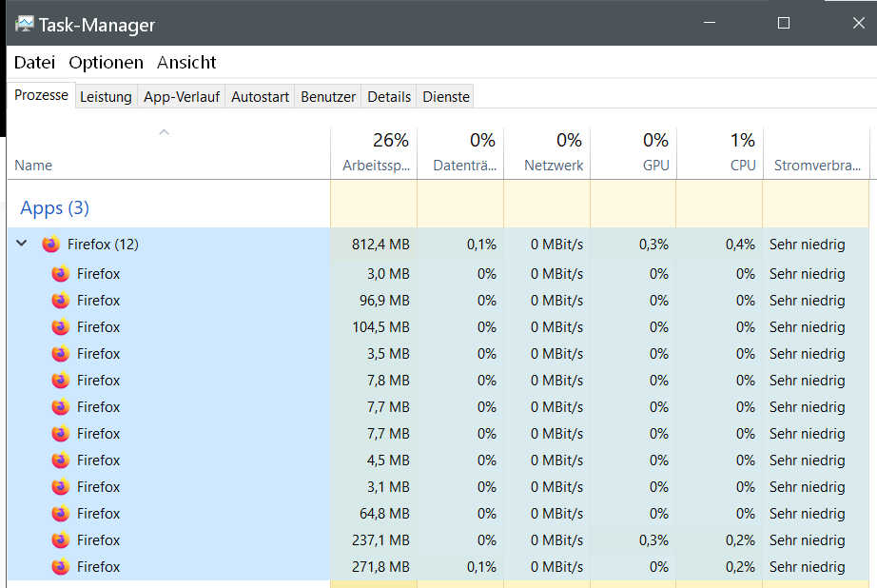Maximize the Task-Manager window
Viewport: 877px width, 588px height.
(784, 23)
